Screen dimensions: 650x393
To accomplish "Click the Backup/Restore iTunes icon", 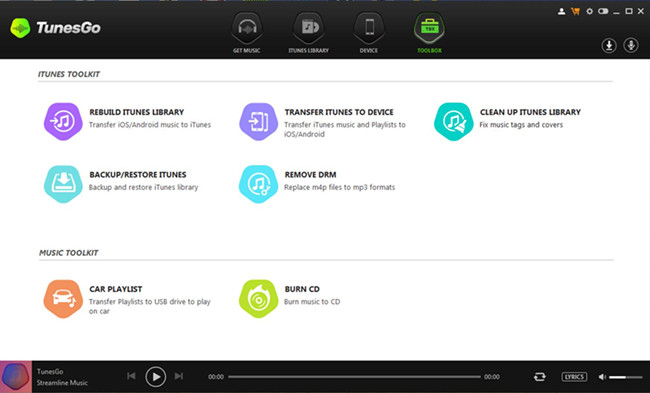I will (63, 184).
